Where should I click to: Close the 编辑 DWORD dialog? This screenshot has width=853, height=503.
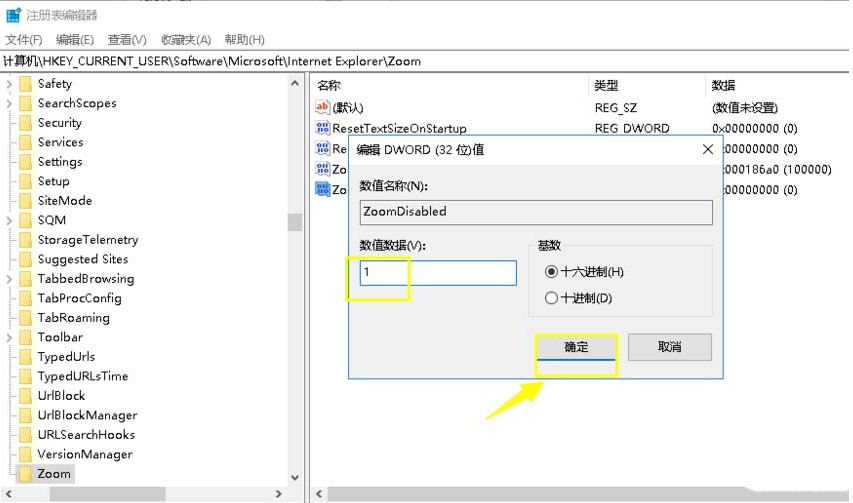pyautogui.click(x=708, y=149)
